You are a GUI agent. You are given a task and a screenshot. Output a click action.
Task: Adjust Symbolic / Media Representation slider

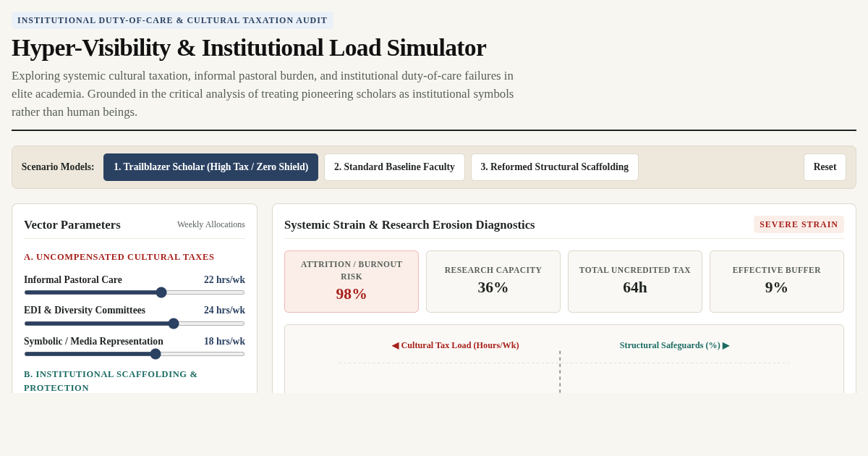point(135,354)
